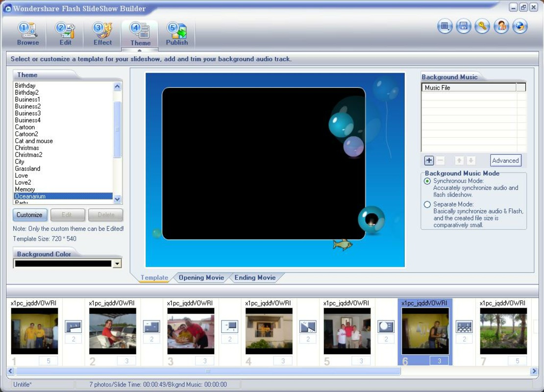Switch to step 3 Effect
Image resolution: width=544 pixels, height=392 pixels.
click(103, 34)
